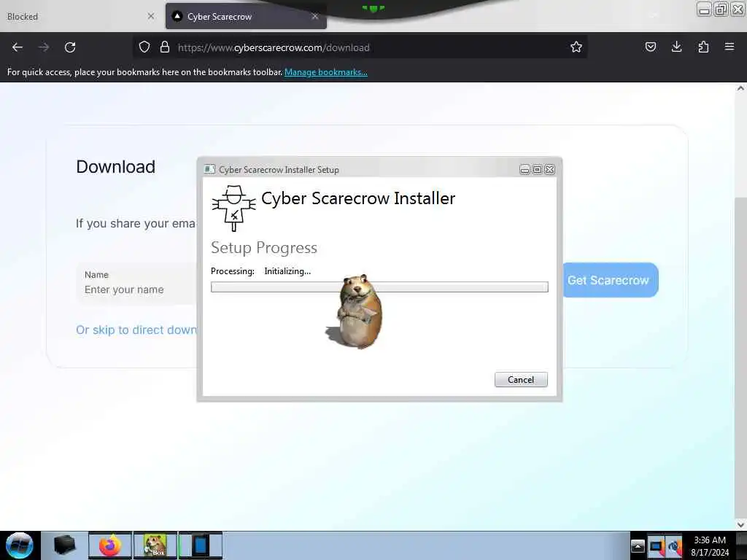Click the forward navigation arrow
The height and width of the screenshot is (560, 747).
click(x=44, y=47)
